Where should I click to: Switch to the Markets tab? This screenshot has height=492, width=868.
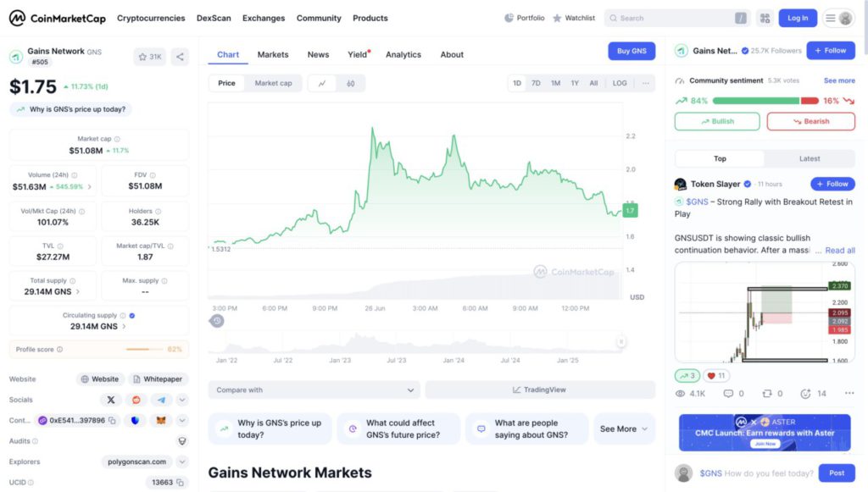click(x=273, y=54)
